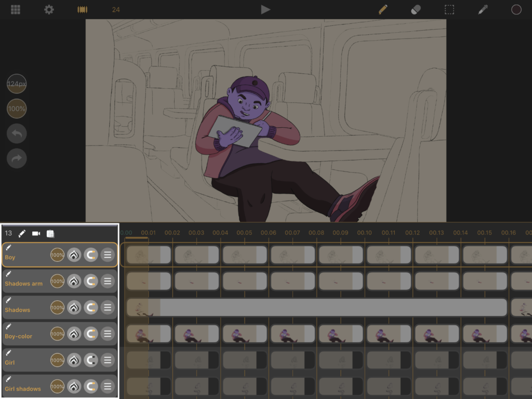Image resolution: width=532 pixels, height=399 pixels.
Task: Open the Girl shadows layer options menu
Action: tap(108, 386)
